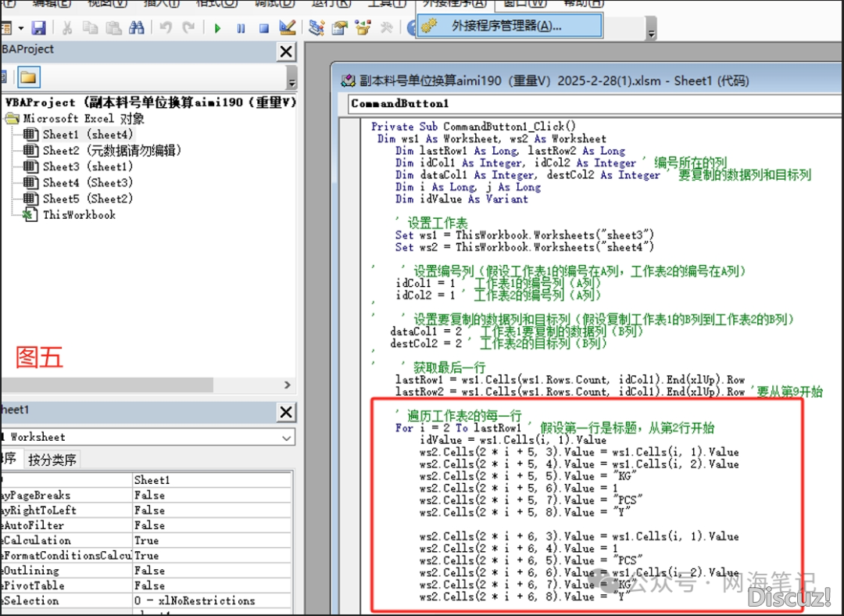This screenshot has height=616, width=844.
Task: Click the For i = 2 To lastRow1 line
Action: [458, 428]
